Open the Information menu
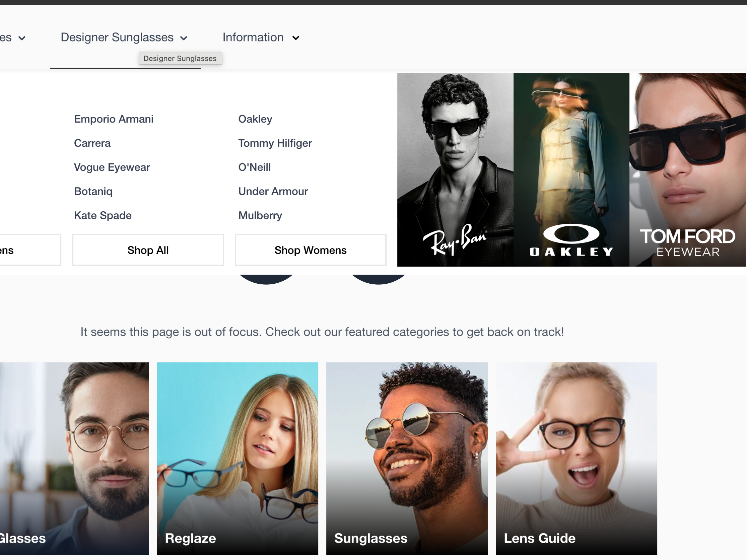The image size is (747, 560). (253, 38)
